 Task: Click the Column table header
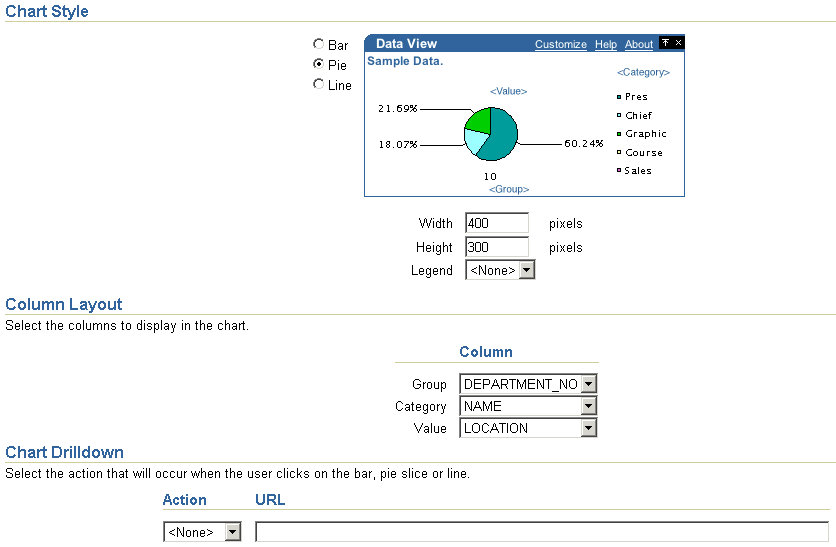click(486, 352)
